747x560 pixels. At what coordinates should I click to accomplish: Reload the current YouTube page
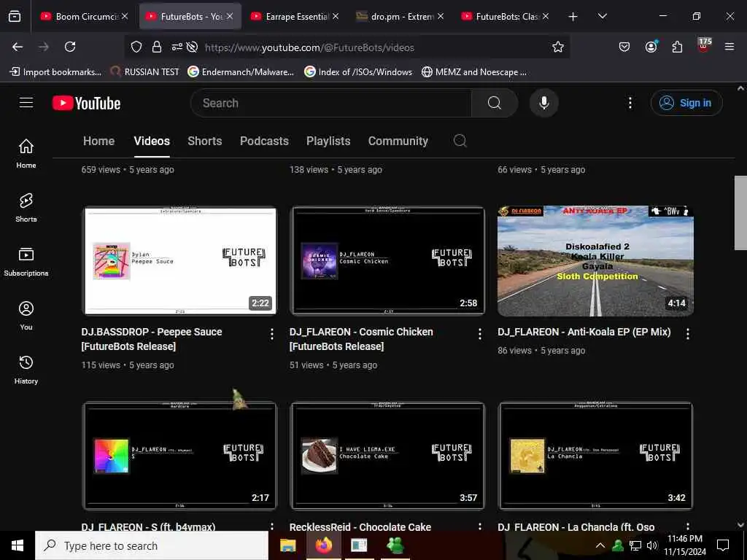coord(70,47)
